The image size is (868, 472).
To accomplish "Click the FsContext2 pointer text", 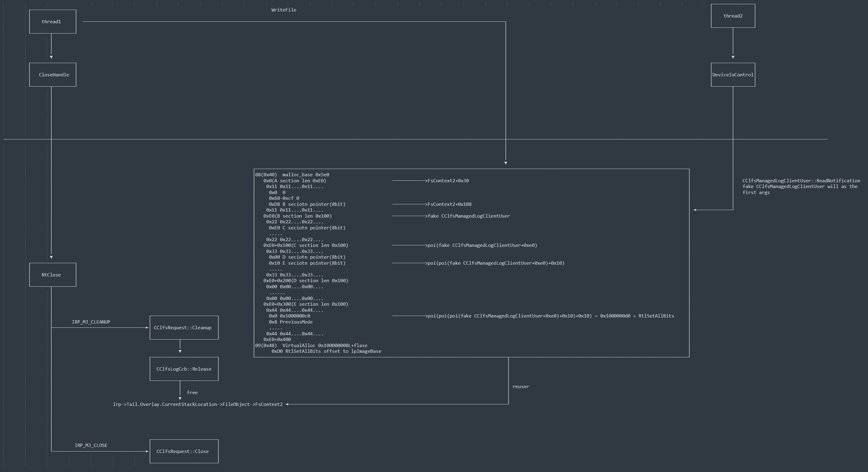I will [198, 404].
